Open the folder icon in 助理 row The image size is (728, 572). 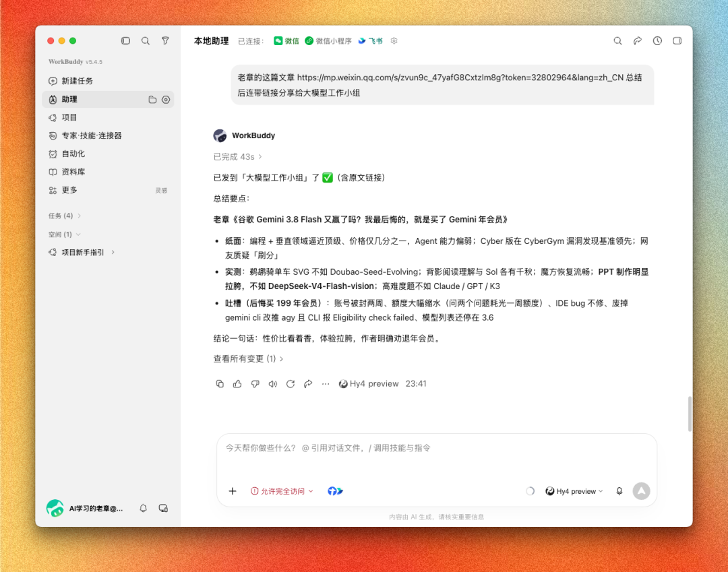pos(152,99)
